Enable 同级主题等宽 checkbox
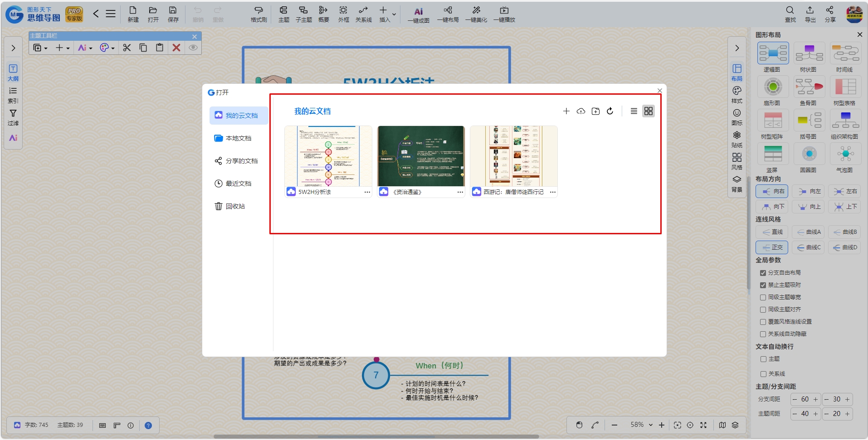 pyautogui.click(x=763, y=297)
